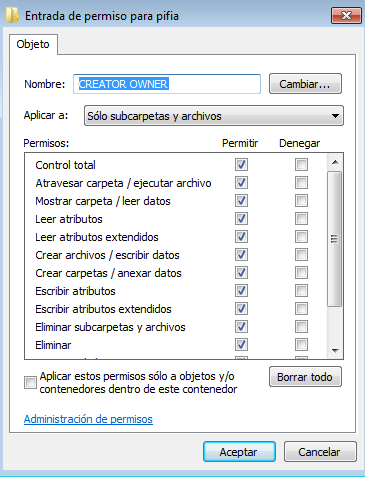Uncheck Permitir for Control total

click(x=241, y=164)
